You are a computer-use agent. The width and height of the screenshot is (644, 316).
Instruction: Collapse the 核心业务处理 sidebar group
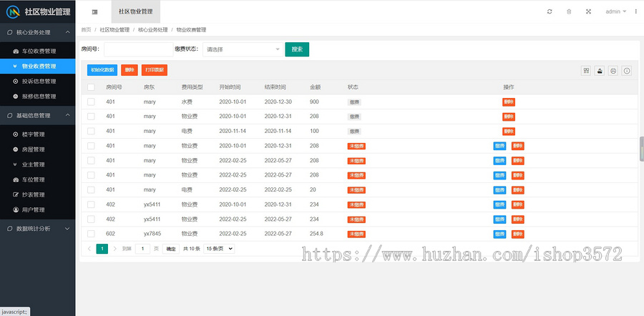pos(37,32)
